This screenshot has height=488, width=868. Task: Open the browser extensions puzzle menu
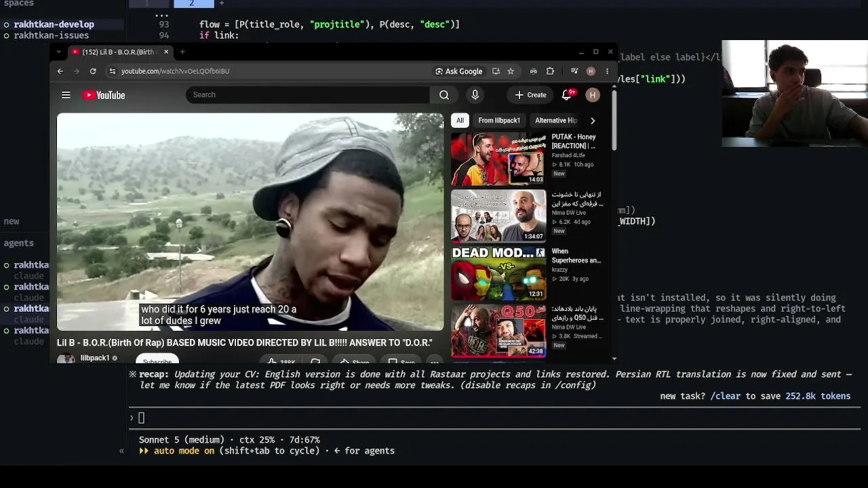click(550, 71)
